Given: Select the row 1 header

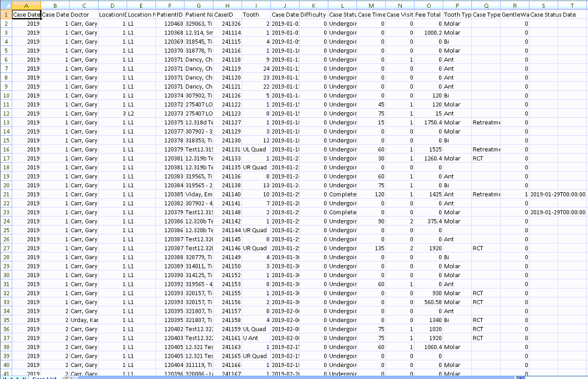Looking at the screenshot, I should point(5,15).
